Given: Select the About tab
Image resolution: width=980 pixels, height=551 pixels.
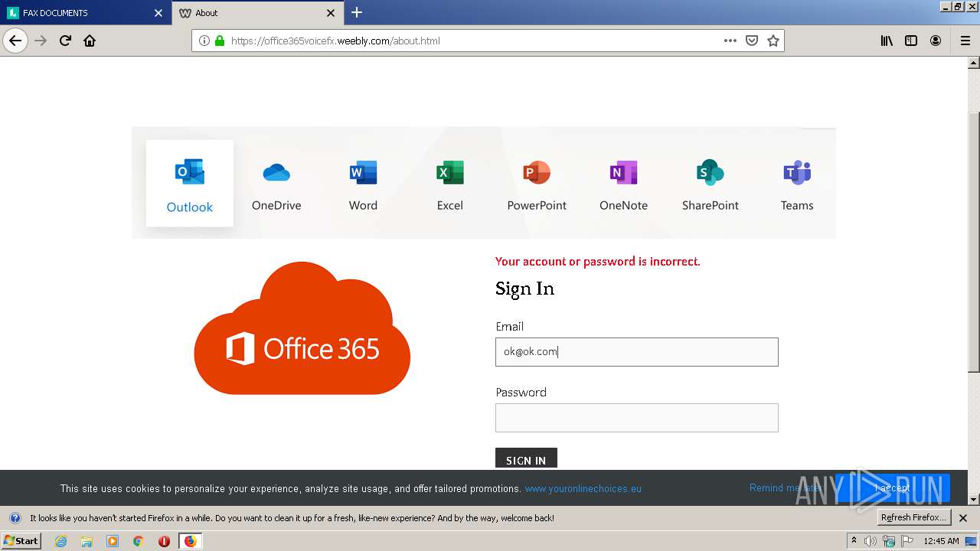Looking at the screenshot, I should click(x=257, y=13).
